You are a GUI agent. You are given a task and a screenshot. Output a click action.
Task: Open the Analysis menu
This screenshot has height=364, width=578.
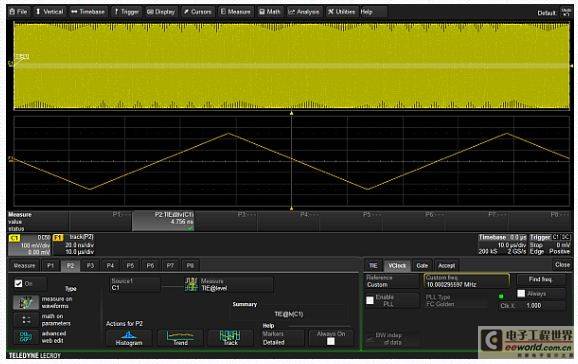click(304, 12)
